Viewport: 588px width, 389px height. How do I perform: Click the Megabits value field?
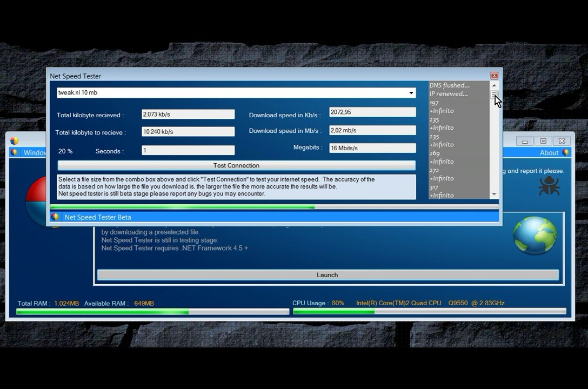(x=372, y=148)
